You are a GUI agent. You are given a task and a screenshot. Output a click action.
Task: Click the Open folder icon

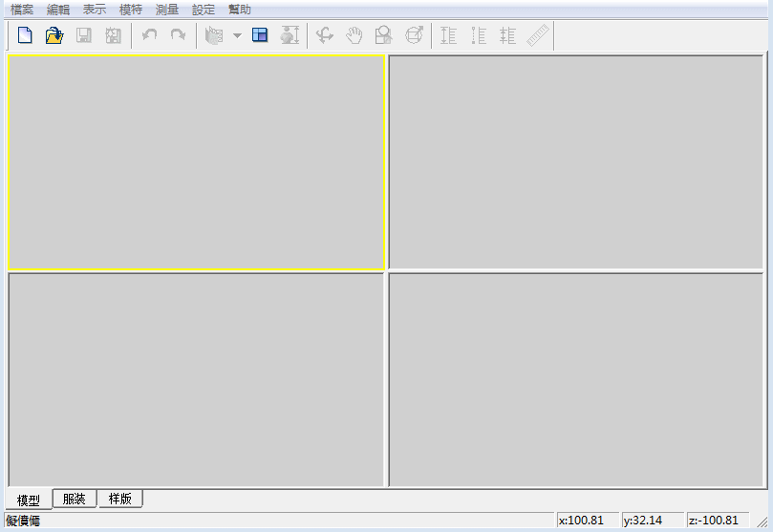point(54,36)
